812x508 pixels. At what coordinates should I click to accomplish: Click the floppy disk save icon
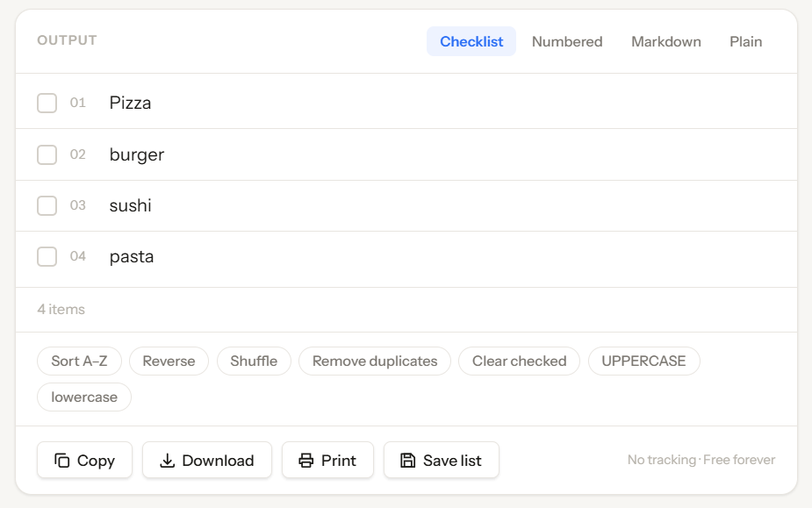[x=408, y=461]
